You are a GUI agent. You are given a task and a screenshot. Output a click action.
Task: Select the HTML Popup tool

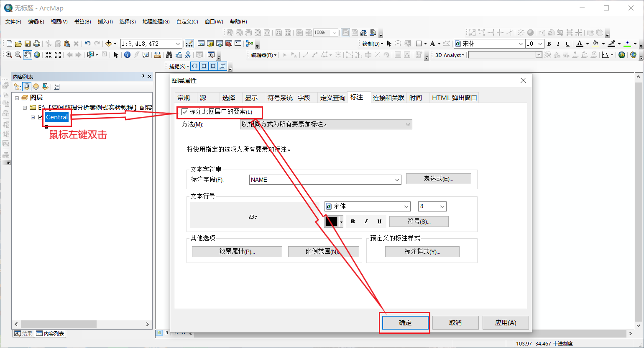[146, 55]
